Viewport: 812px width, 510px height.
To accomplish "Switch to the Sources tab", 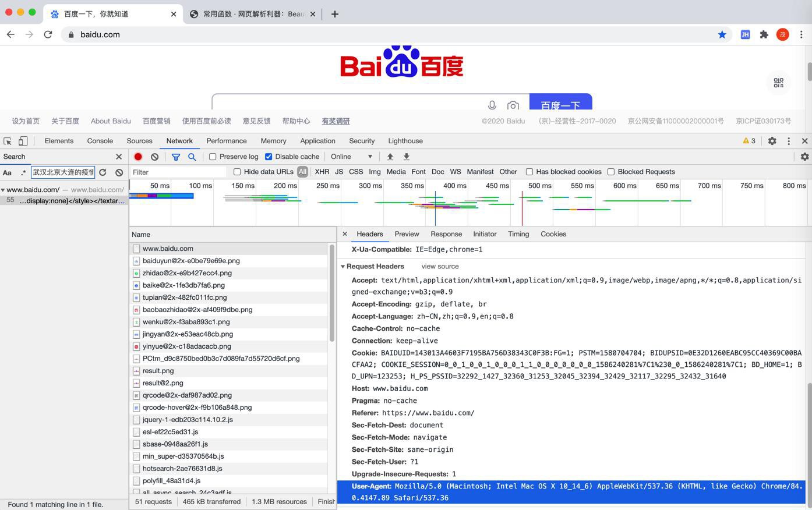I will tap(140, 141).
